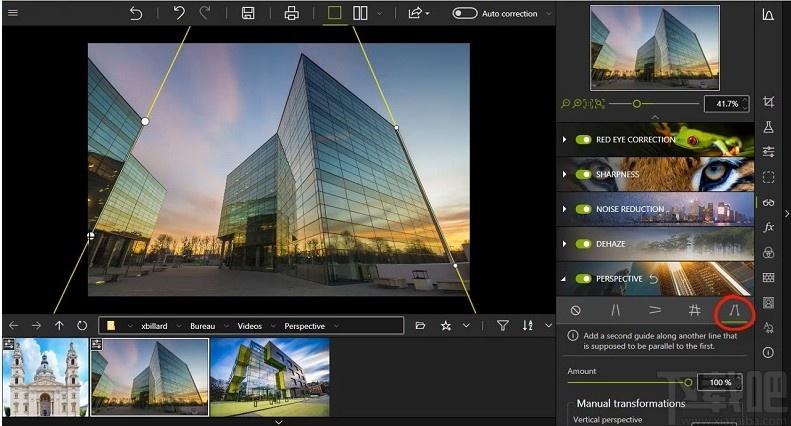Open the dashed selection tool tab
Image resolution: width=791 pixels, height=426 pixels.
click(768, 177)
